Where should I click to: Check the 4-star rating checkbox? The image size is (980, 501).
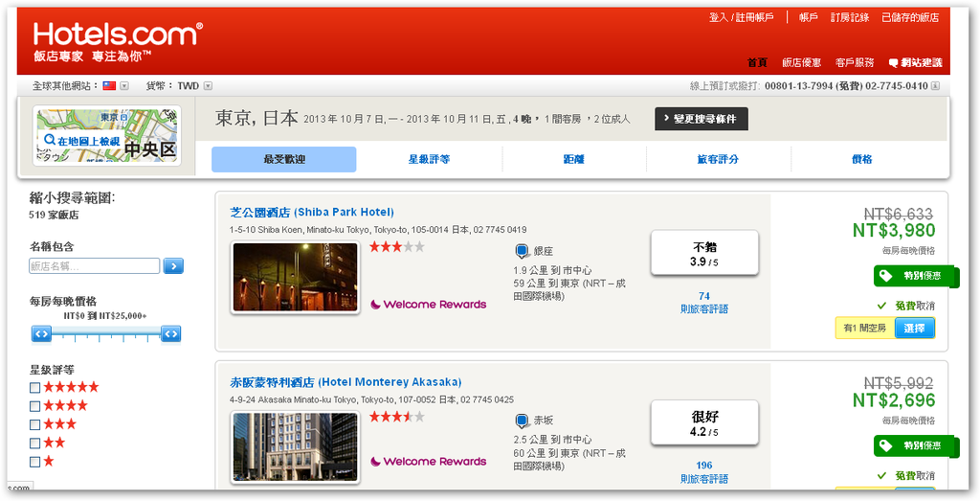[x=35, y=406]
